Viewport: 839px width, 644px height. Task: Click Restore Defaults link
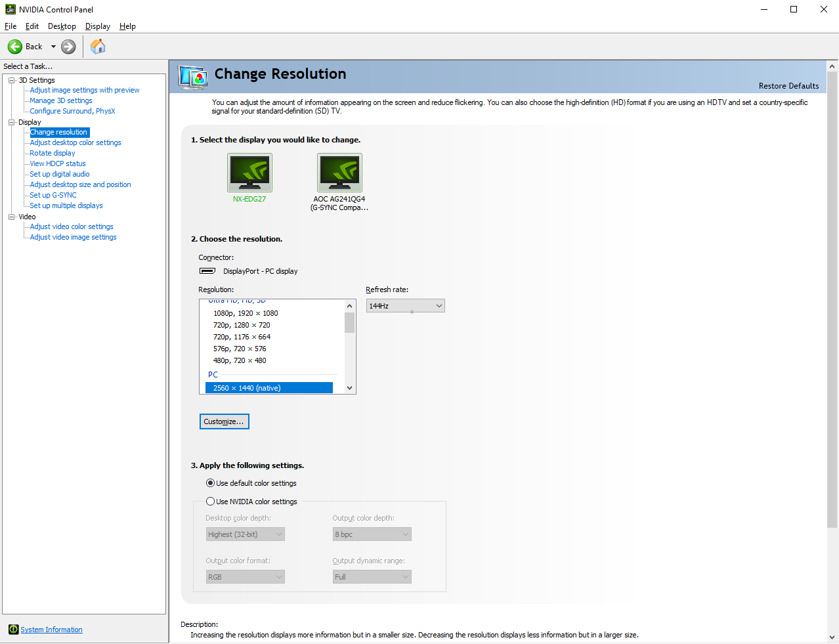click(788, 86)
